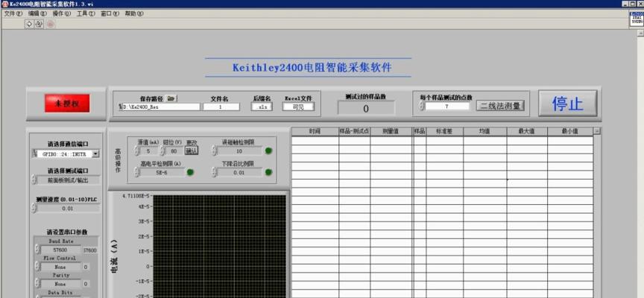Open the 文件 menu
Viewport: 644px width, 298px height.
(13, 13)
